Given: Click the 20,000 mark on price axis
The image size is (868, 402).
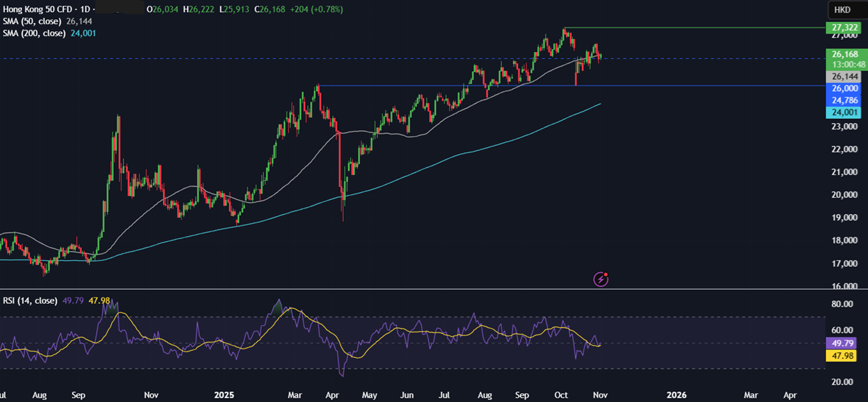Looking at the screenshot, I should [x=843, y=195].
